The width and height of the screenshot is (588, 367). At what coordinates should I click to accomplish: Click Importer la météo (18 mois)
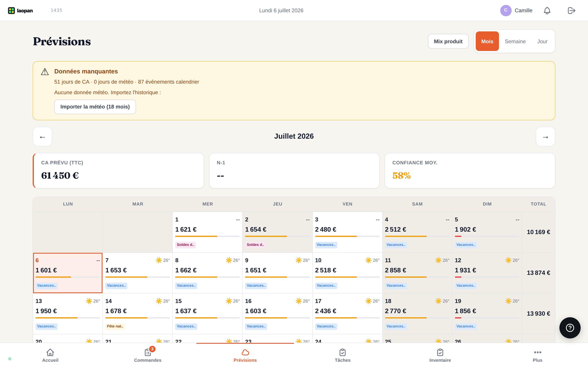[95, 107]
